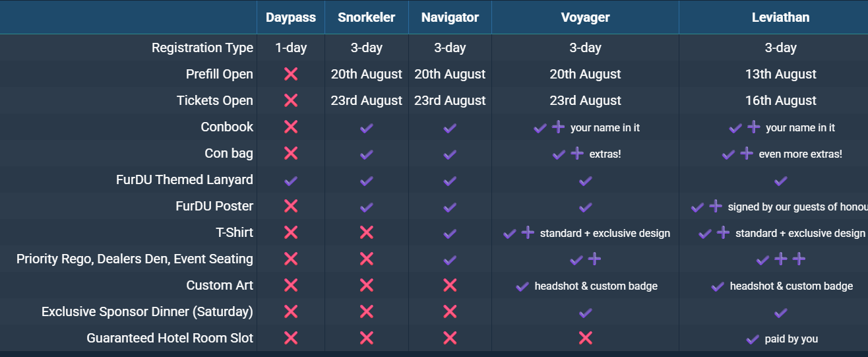Click Leviathan 'paid by you' text
868x357 pixels.
tap(791, 339)
